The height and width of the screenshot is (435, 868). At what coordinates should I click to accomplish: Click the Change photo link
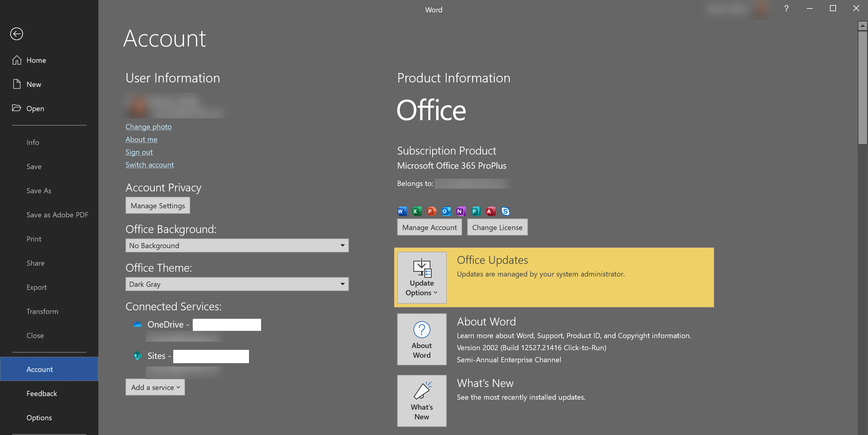click(148, 127)
